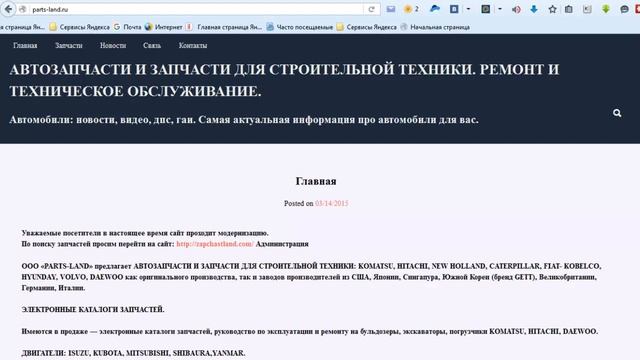The width and height of the screenshot is (640, 360).
Task: Expand dropdown arrow next to dark square icon
Action: 500,9
